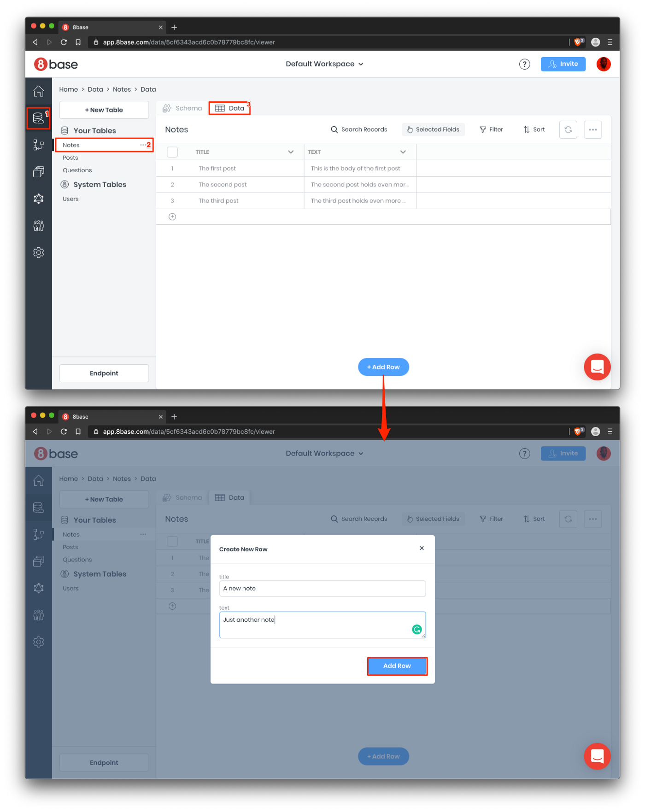Switch to Data tab in top window

pyautogui.click(x=229, y=108)
